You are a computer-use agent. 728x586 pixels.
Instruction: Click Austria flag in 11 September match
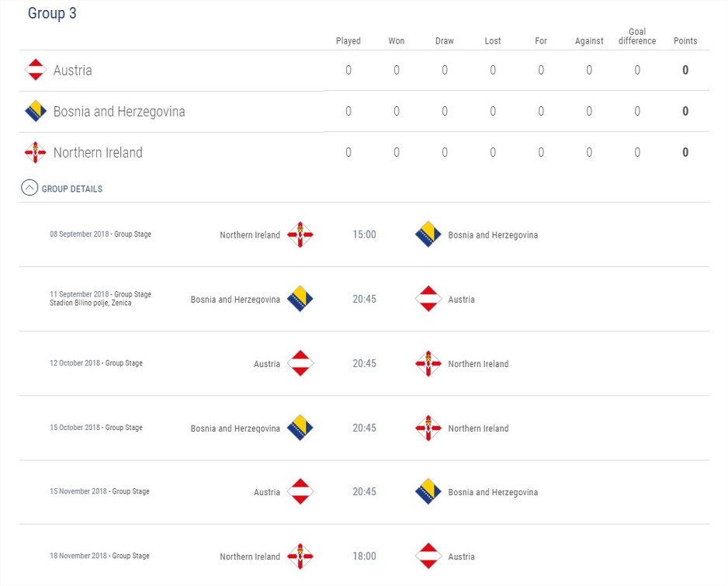click(x=428, y=299)
